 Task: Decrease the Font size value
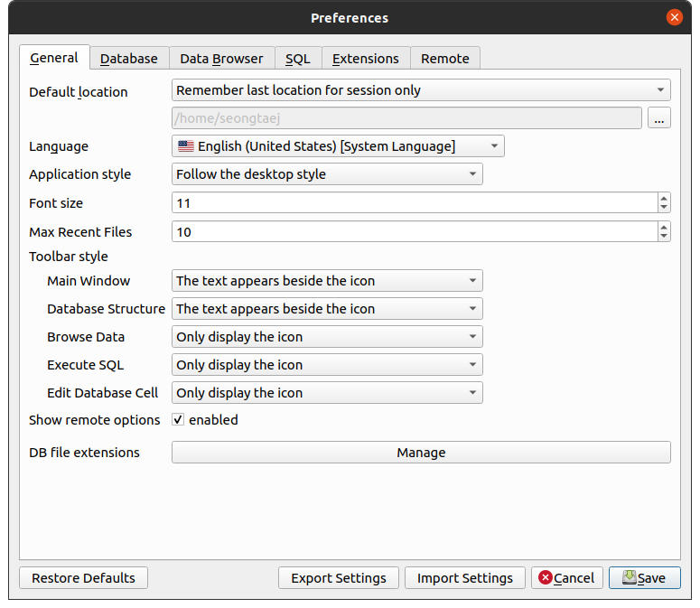[664, 208]
